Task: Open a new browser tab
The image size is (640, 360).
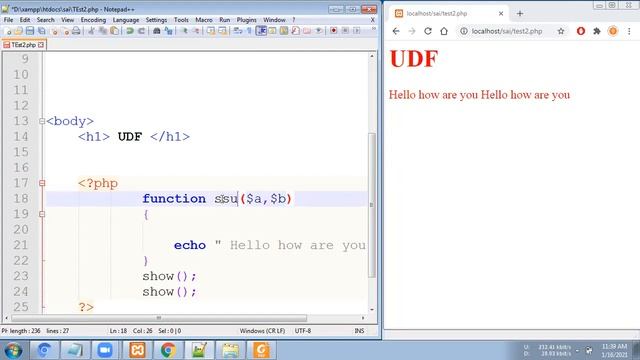Action: (520, 13)
